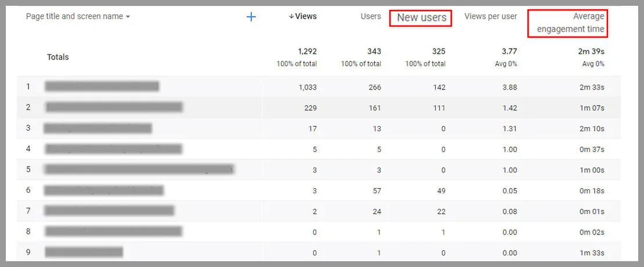This screenshot has height=267, width=644.
Task: Click the total views value 1,292
Action: [x=307, y=51]
